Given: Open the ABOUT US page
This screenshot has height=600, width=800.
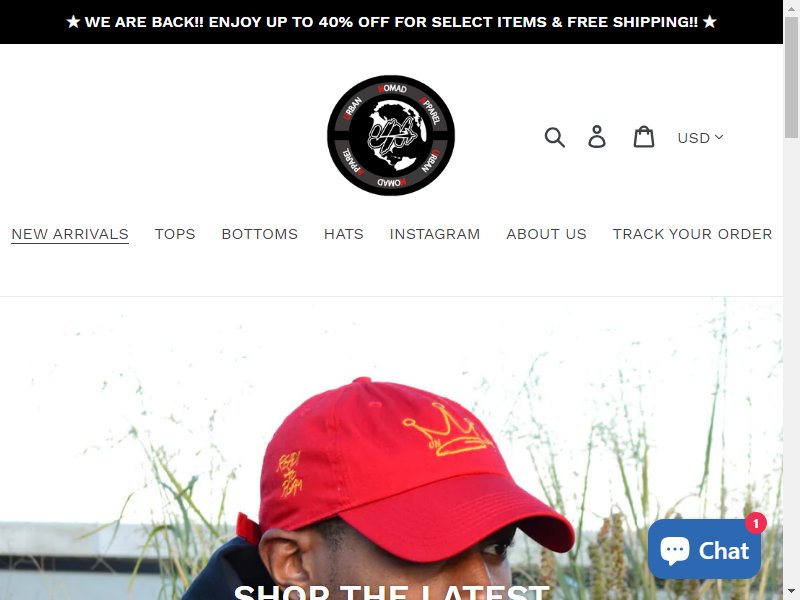Looking at the screenshot, I should [546, 234].
